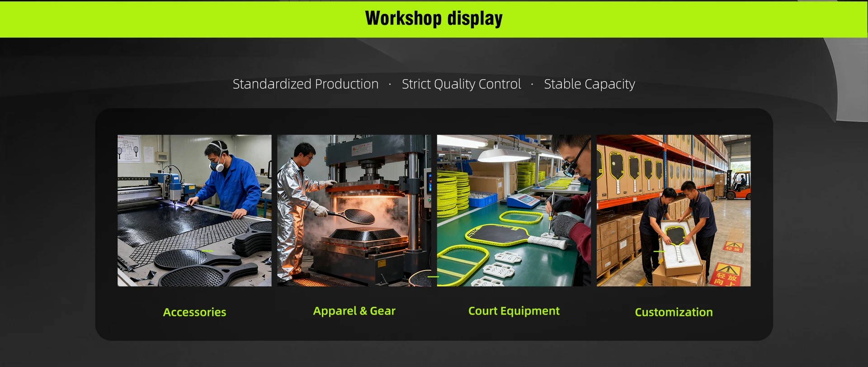
Task: Click the 'Standardized Production' text
Action: pyautogui.click(x=306, y=84)
